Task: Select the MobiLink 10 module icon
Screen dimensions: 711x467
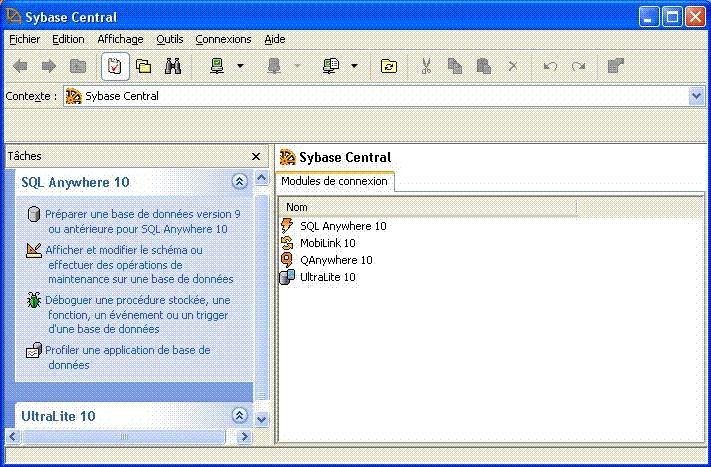Action: (x=288, y=243)
